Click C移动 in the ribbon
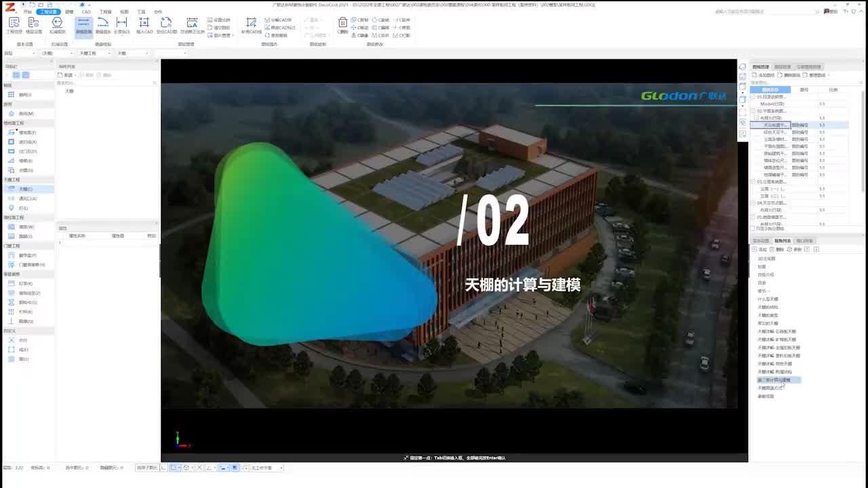The image size is (868, 488). pyautogui.click(x=360, y=28)
